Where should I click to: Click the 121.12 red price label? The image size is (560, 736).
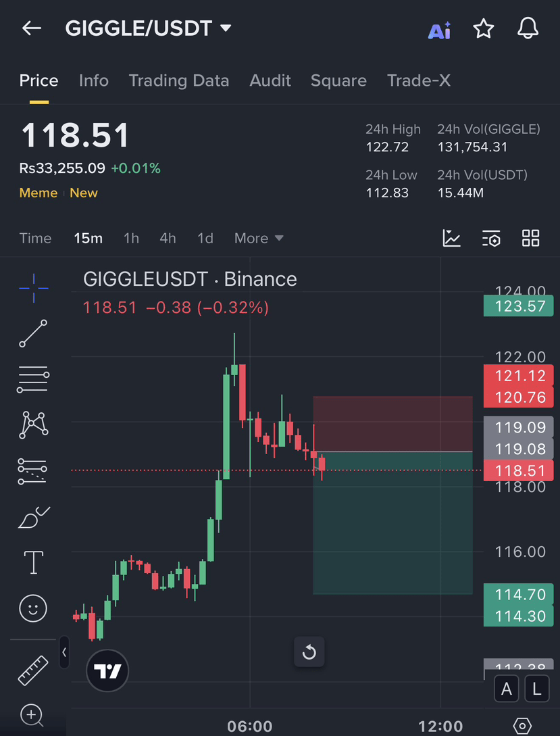coord(518,376)
